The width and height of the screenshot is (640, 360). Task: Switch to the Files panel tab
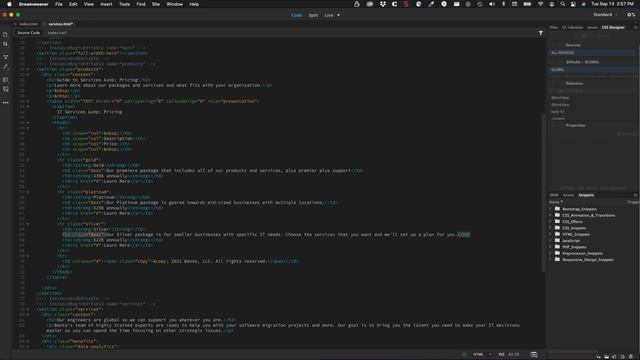[x=553, y=27]
